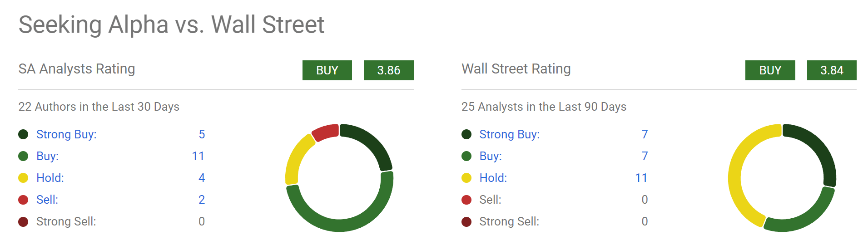Click the SA Analysts BUY rating badge
This screenshot has height=245, width=868.
click(327, 70)
